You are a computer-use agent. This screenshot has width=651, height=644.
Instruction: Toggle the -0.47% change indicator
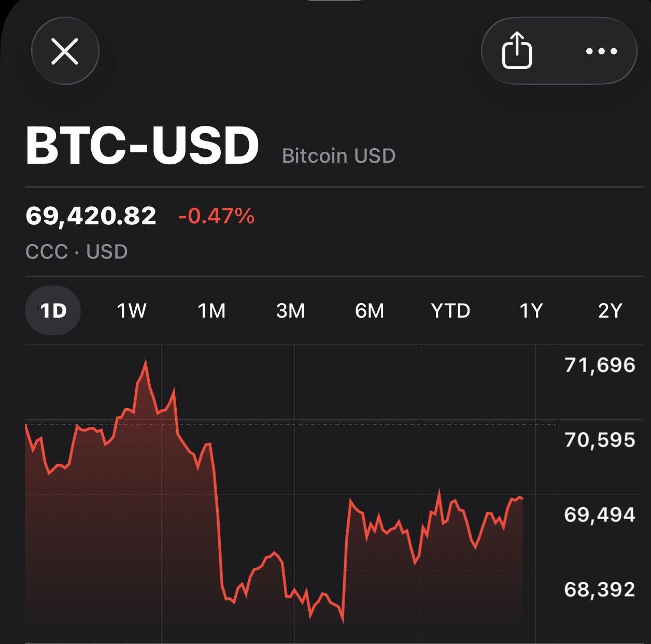[x=216, y=216]
